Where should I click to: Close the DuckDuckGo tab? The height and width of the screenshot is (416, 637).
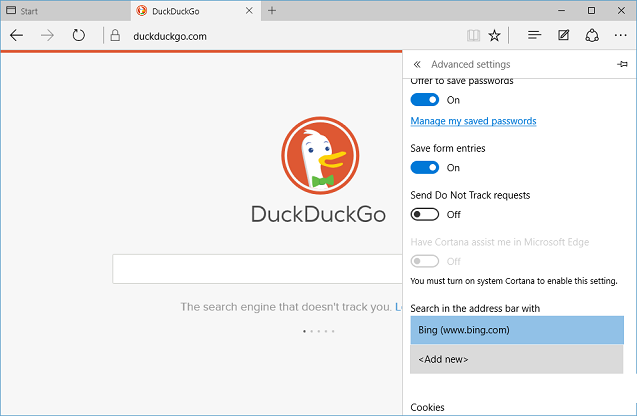point(249,11)
